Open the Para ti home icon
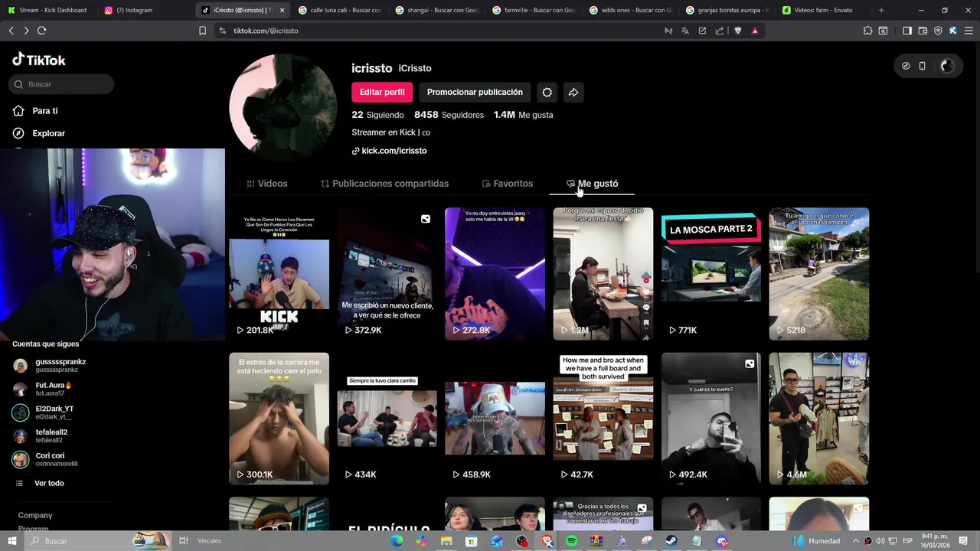 click(x=19, y=111)
